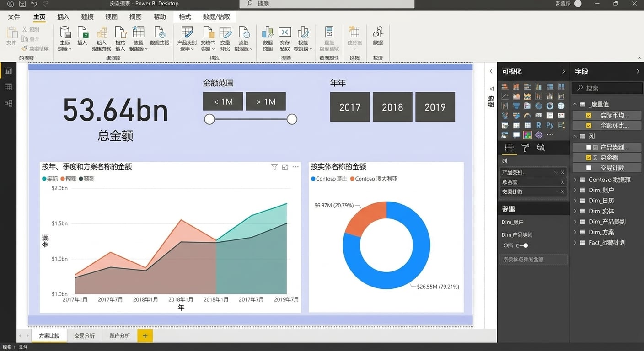644x351 pixels.
Task: Click the '> 1M' amount range button
Action: [266, 101]
